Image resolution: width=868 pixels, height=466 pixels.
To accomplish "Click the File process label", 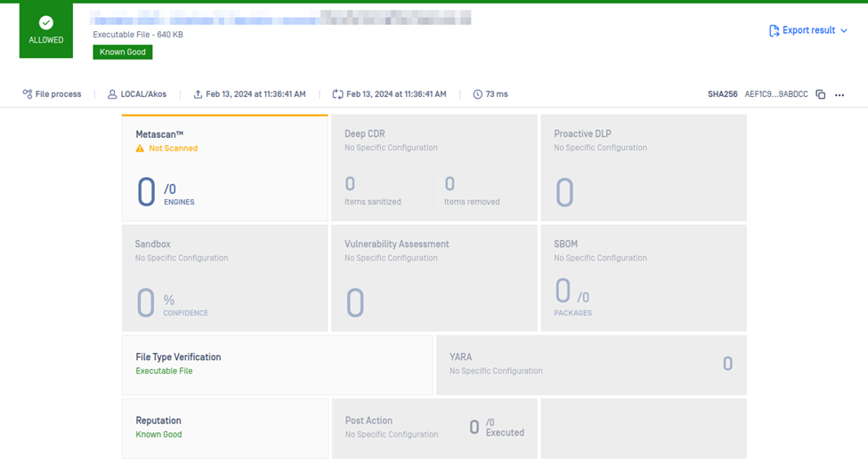I will click(x=58, y=94).
